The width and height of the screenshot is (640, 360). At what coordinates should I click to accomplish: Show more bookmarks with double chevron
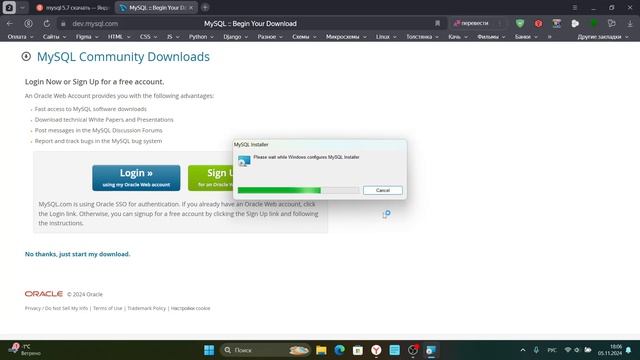(549, 37)
